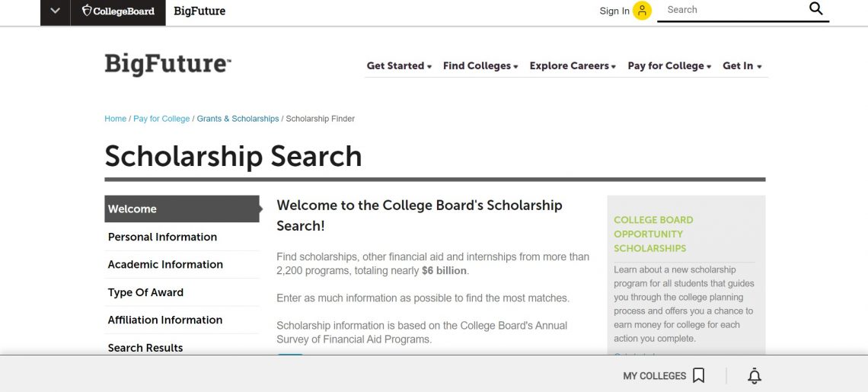Click the magnifying glass search icon
This screenshot has width=868, height=392.
(x=815, y=9)
